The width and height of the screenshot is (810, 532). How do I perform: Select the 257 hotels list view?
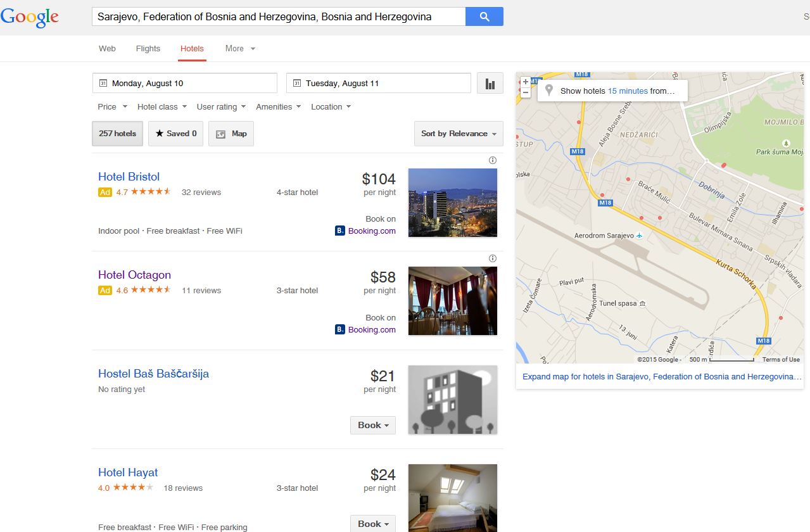(117, 134)
